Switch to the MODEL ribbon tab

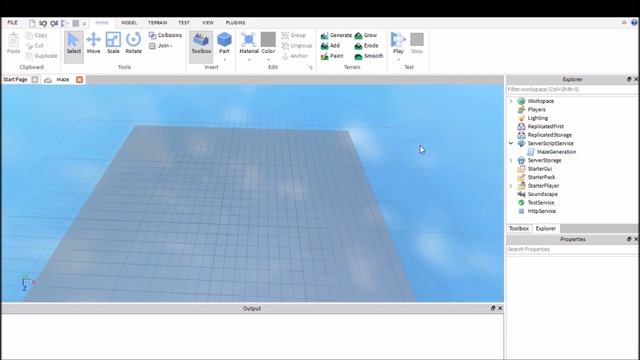point(129,23)
